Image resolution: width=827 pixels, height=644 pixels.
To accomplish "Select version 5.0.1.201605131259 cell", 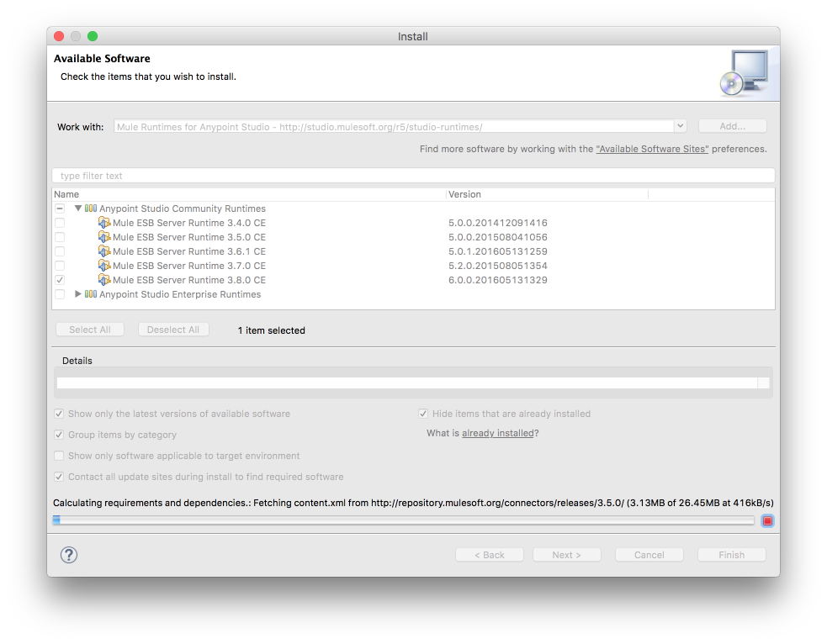I will 497,251.
